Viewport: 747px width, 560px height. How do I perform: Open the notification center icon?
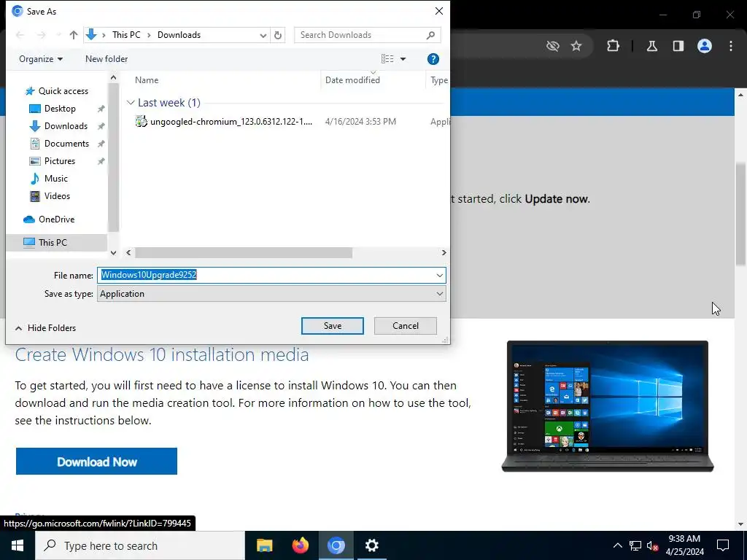pos(723,545)
